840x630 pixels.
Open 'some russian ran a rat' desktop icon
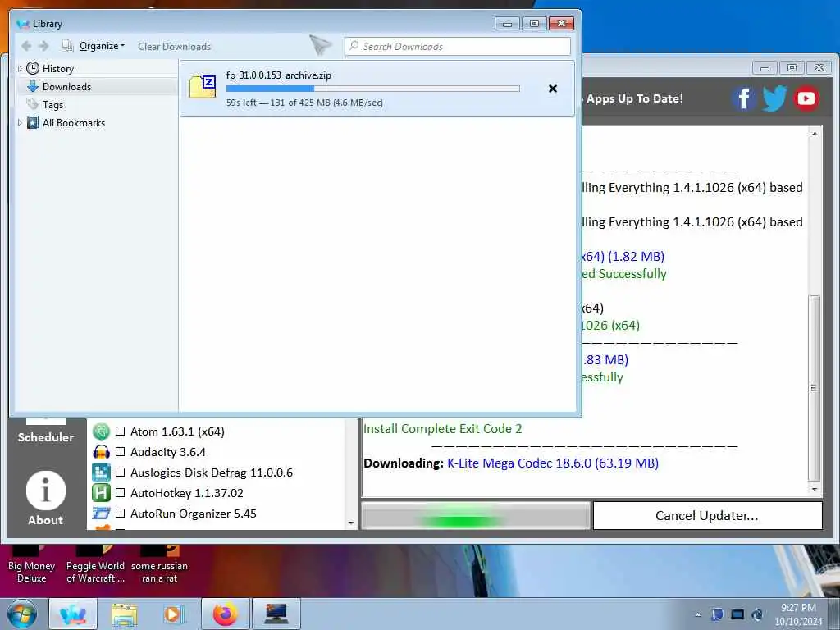pos(159,566)
